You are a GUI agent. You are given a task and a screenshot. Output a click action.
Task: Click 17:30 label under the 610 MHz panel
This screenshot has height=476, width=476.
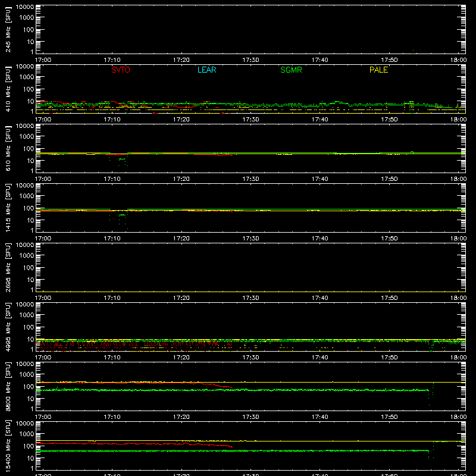[250, 179]
